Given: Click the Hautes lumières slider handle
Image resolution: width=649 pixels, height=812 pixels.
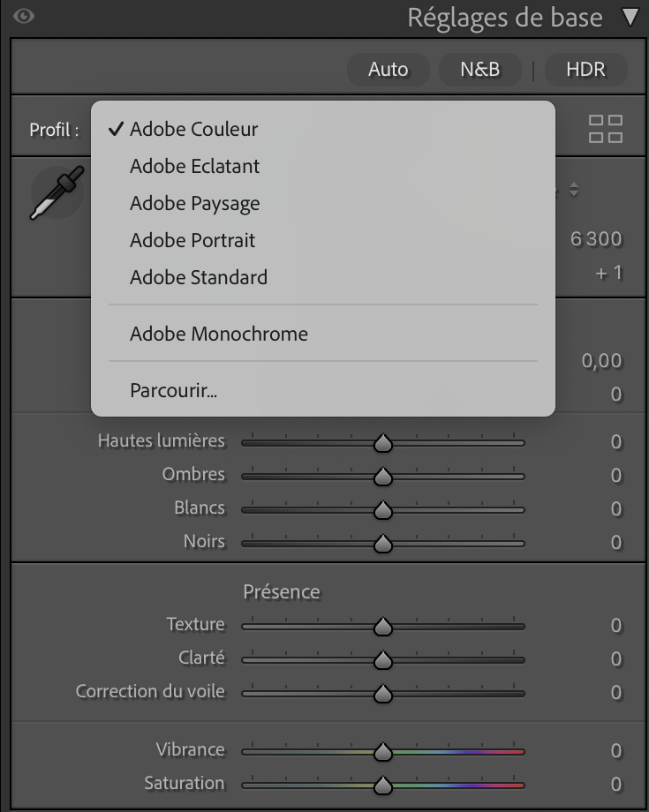Looking at the screenshot, I should pyautogui.click(x=382, y=443).
